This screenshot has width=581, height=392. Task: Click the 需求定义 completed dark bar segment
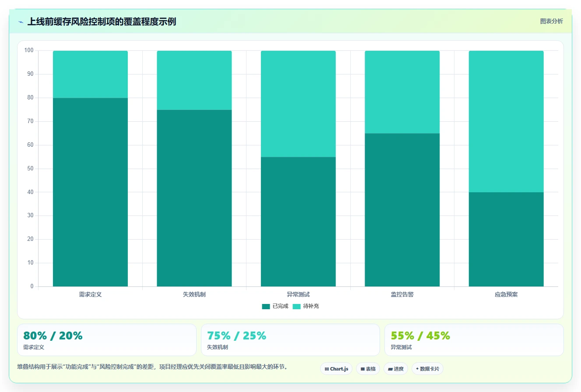[90, 192]
